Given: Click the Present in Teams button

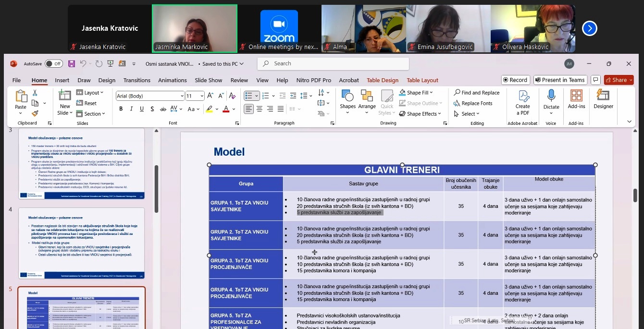Looking at the screenshot, I should click(x=559, y=80).
